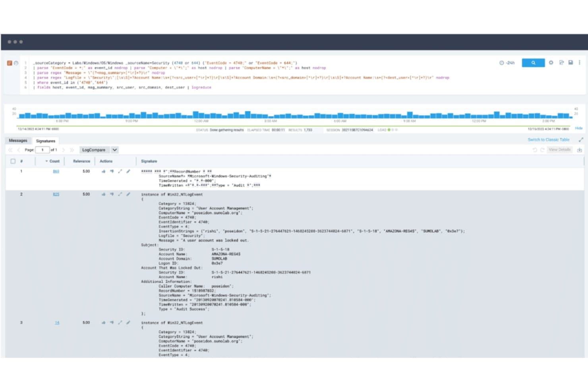Hide the histogram with the Hide link

(579, 128)
